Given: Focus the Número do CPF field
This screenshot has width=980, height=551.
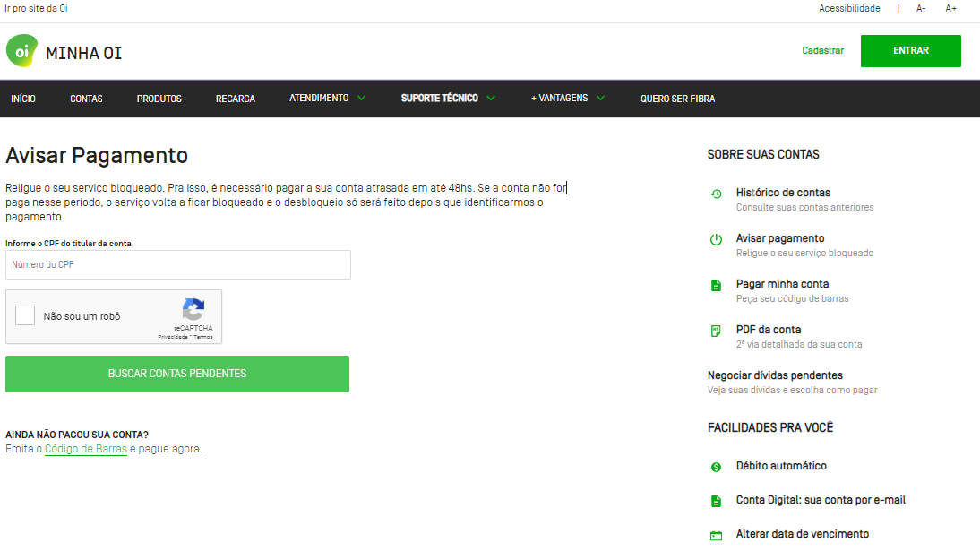Looking at the screenshot, I should pyautogui.click(x=177, y=264).
